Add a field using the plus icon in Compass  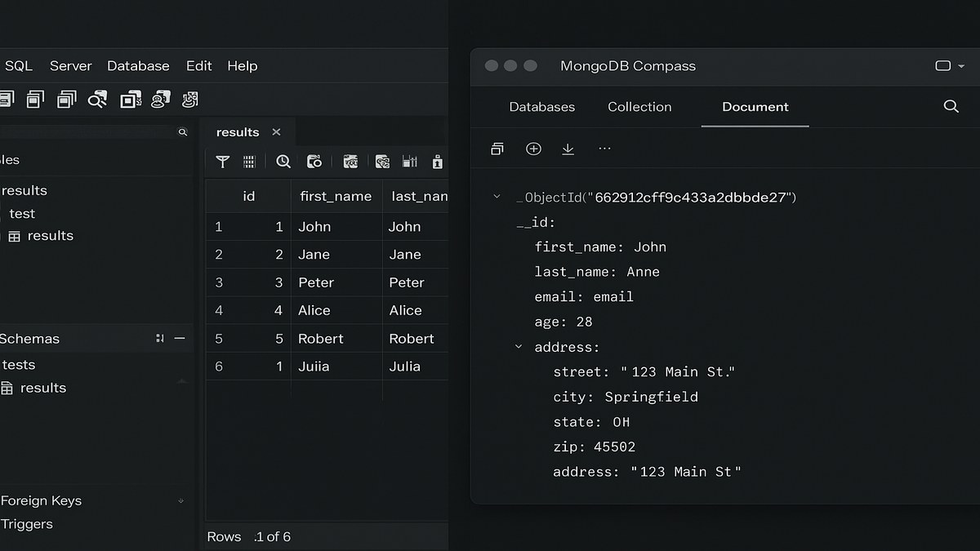[x=533, y=149]
